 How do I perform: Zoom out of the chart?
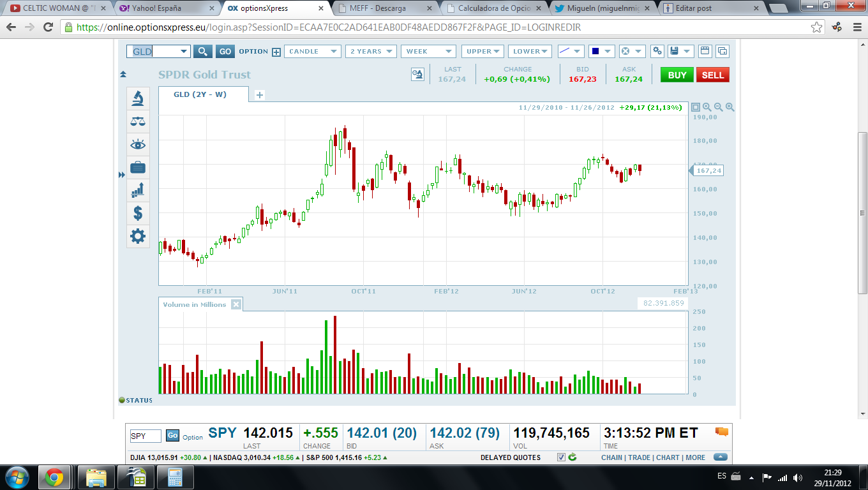719,108
